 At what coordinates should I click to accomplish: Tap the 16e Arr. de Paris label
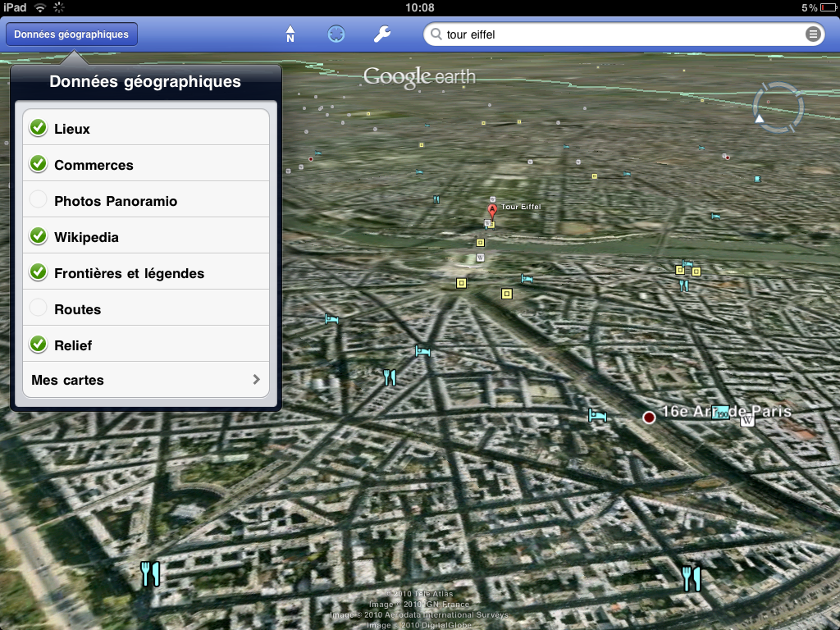727,411
